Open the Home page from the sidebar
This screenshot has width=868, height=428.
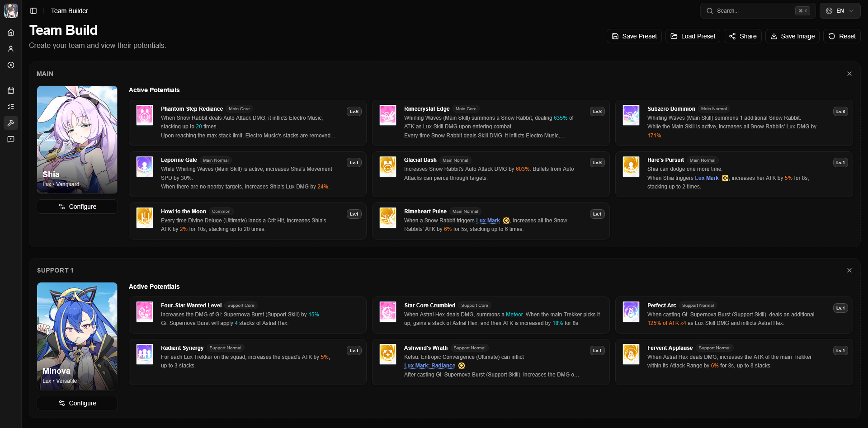click(x=11, y=33)
